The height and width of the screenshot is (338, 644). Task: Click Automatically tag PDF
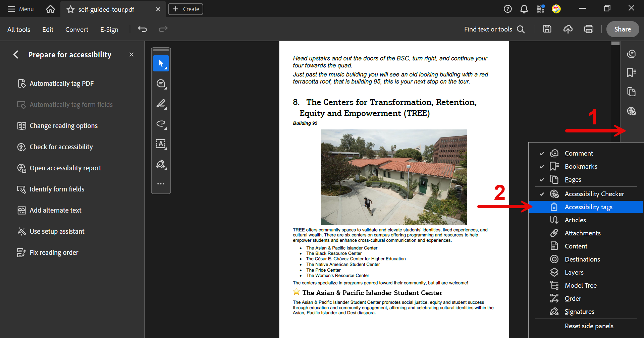tap(61, 83)
